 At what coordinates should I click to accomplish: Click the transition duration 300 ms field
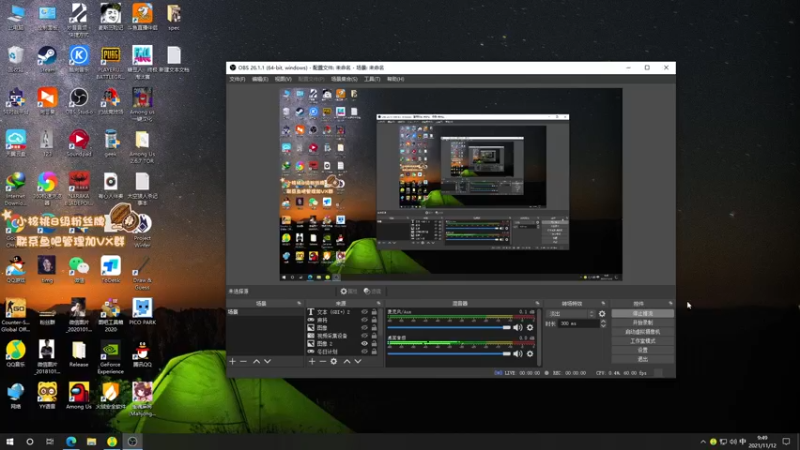click(x=578, y=323)
